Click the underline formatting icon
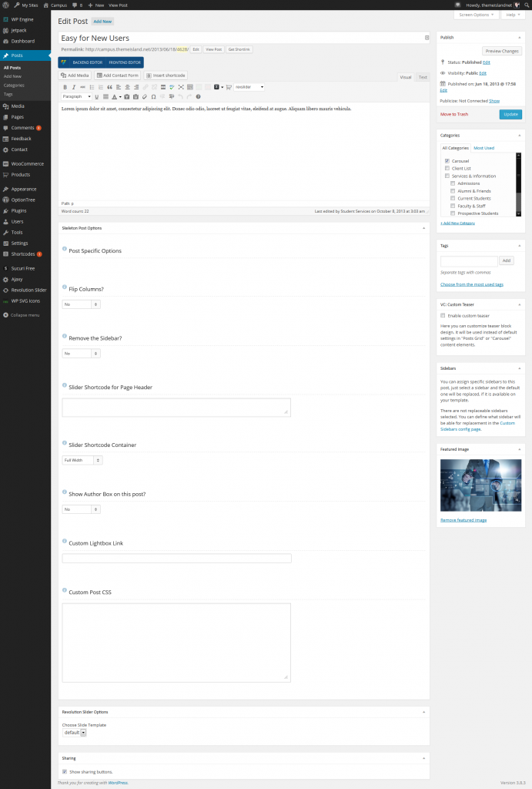 tap(97, 97)
